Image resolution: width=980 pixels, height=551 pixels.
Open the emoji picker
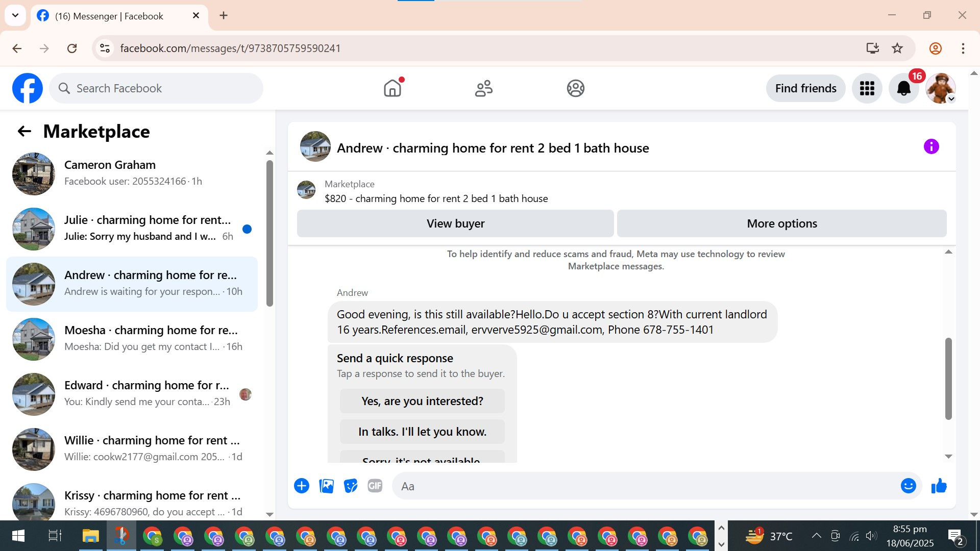coord(908,486)
